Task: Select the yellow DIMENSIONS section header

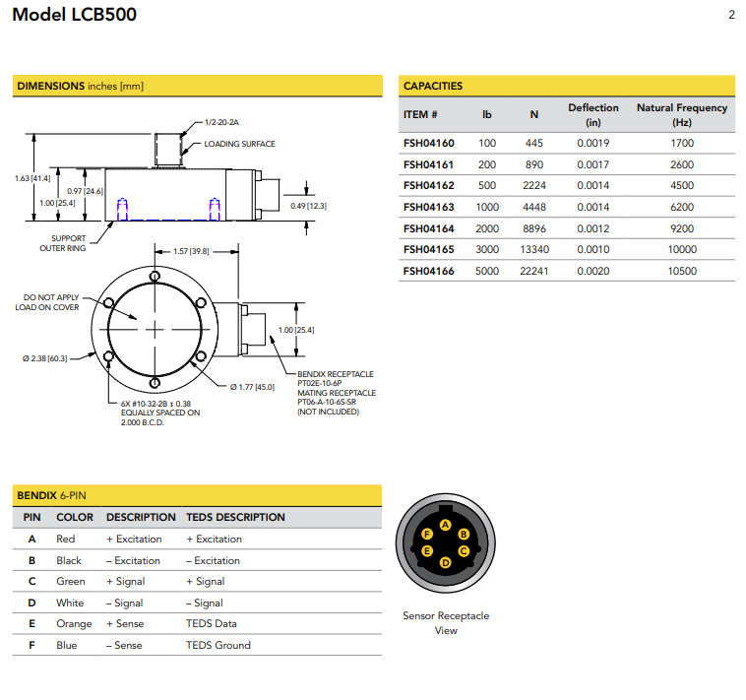Action: [197, 87]
